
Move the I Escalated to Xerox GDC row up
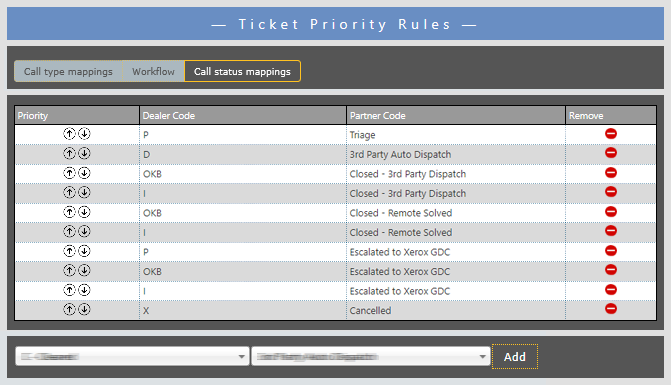click(x=69, y=290)
